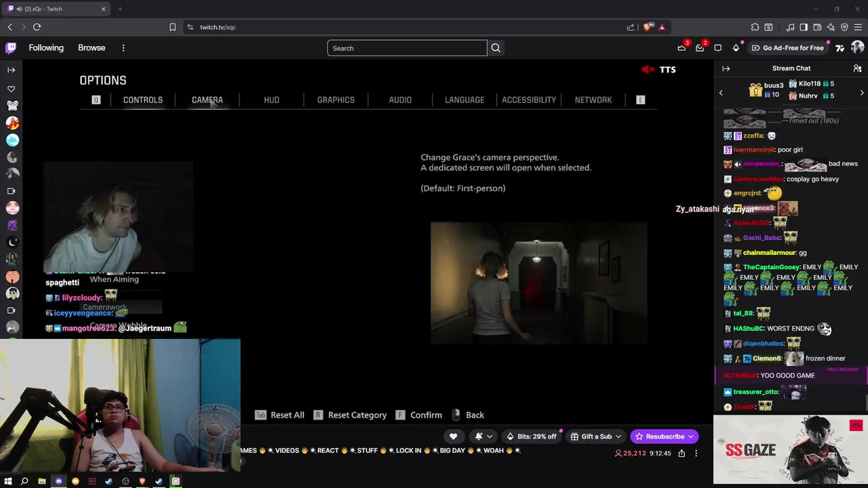Click the twitch.tv/xqc address bar

tap(407, 27)
